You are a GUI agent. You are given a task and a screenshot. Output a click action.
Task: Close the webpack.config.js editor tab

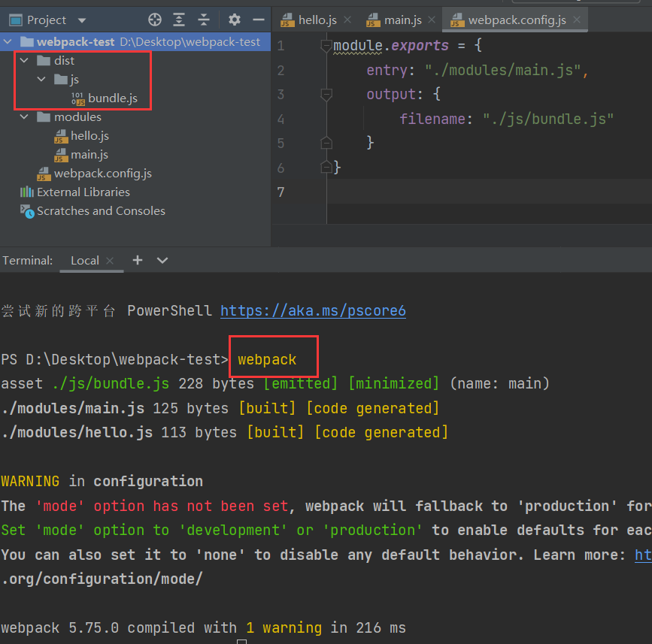click(x=576, y=20)
